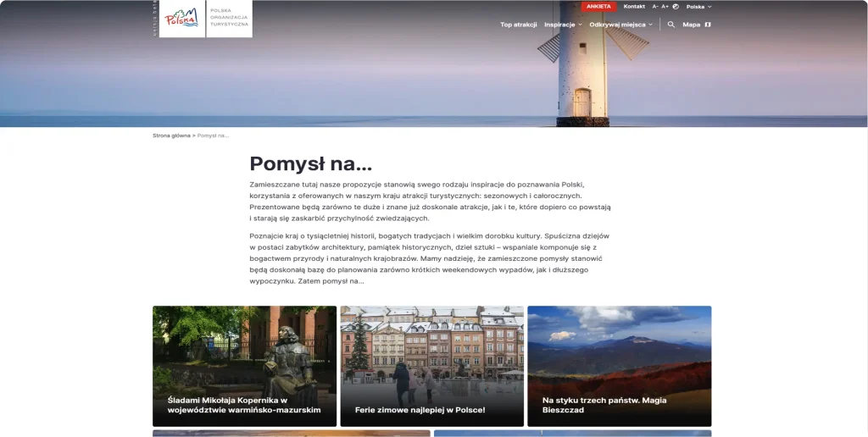Viewport: 868px width, 437px height.
Task: Click the Wersja beta vertical label
Action: [x=155, y=18]
